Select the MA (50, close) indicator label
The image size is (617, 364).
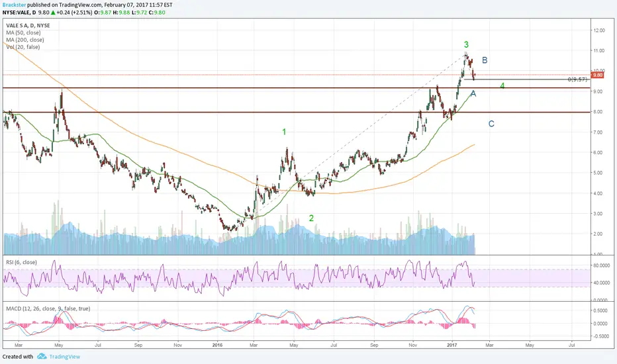point(23,32)
